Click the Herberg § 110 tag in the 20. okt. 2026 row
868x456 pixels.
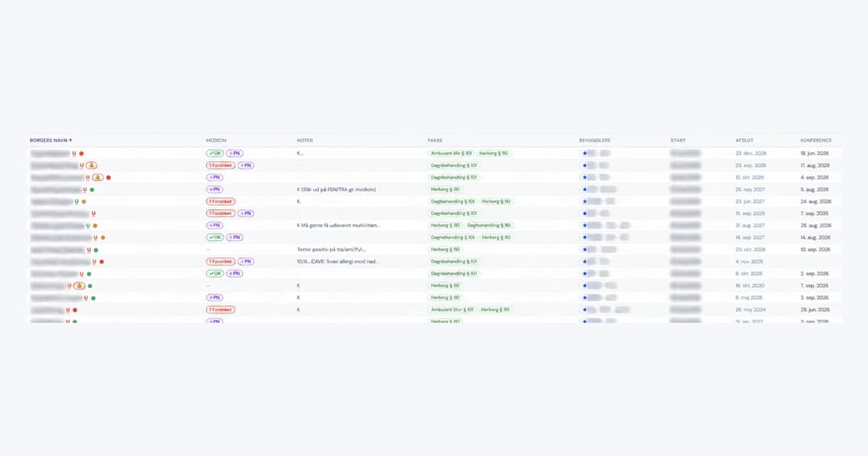[445, 250]
